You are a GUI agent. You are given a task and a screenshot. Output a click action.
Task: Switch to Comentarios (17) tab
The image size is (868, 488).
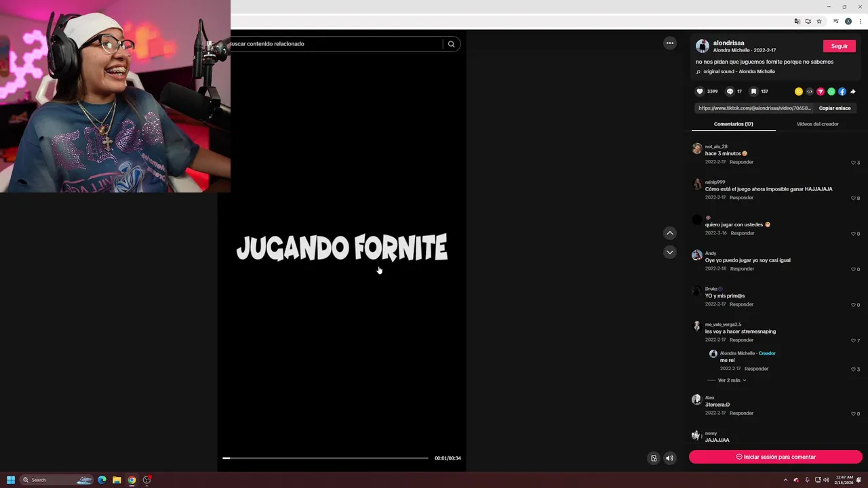point(733,124)
